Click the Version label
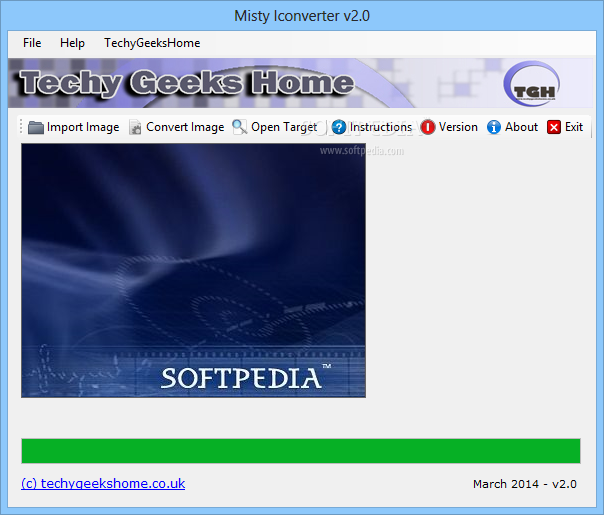The height and width of the screenshot is (515, 604). (x=458, y=127)
